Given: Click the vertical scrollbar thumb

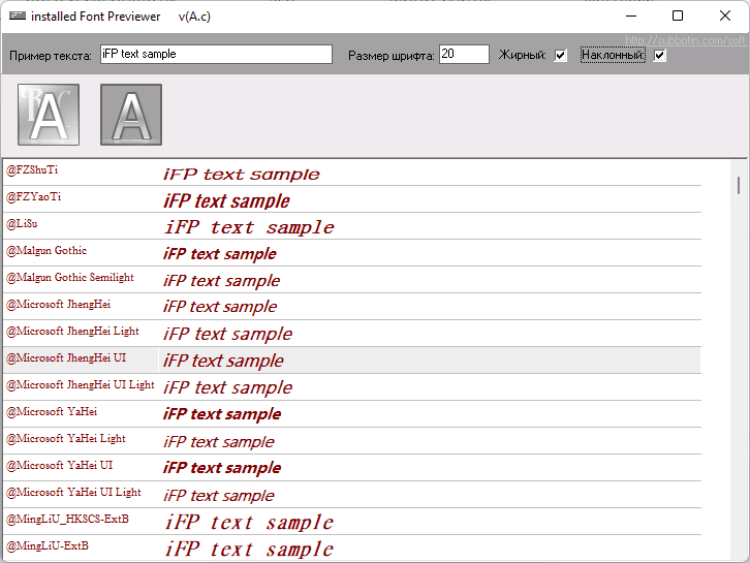Looking at the screenshot, I should click(739, 186).
